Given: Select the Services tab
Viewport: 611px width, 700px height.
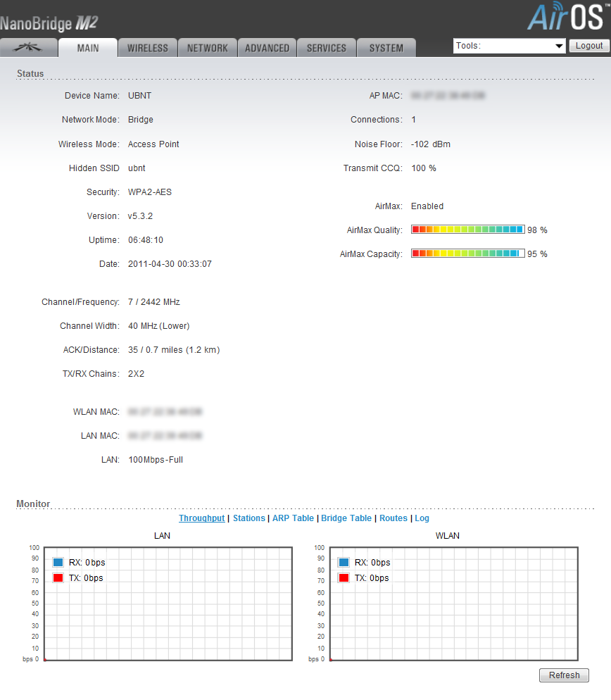Looking at the screenshot, I should pos(327,48).
